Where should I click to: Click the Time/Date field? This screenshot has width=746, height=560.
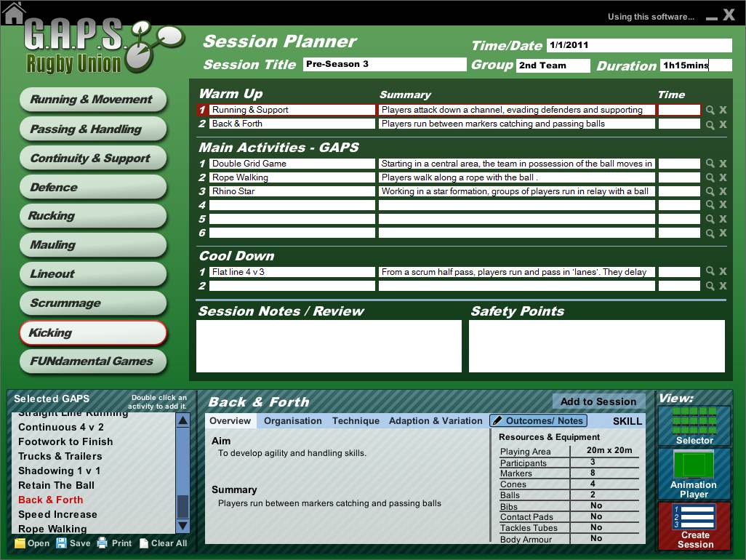pos(639,45)
